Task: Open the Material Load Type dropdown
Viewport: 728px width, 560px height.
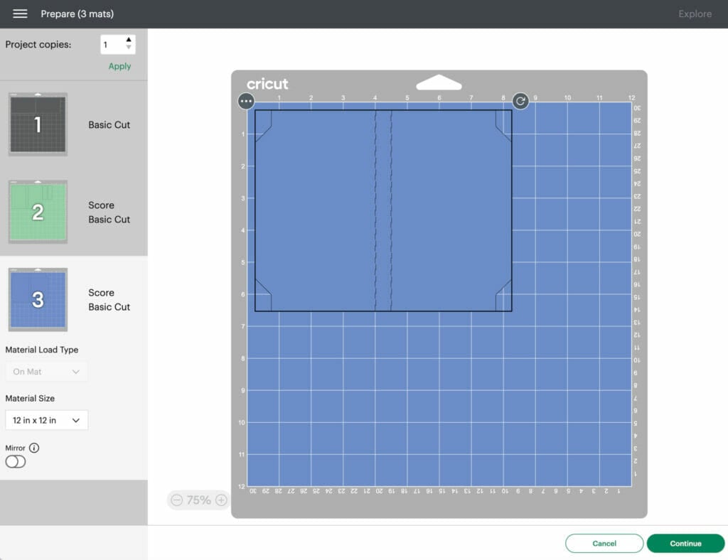Action: tap(46, 372)
